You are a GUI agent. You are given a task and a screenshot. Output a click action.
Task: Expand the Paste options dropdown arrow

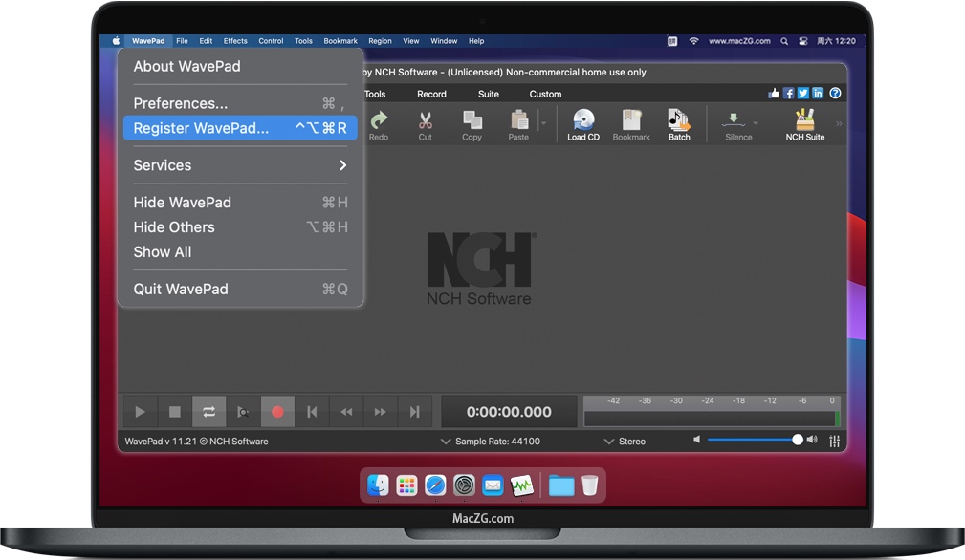[543, 122]
